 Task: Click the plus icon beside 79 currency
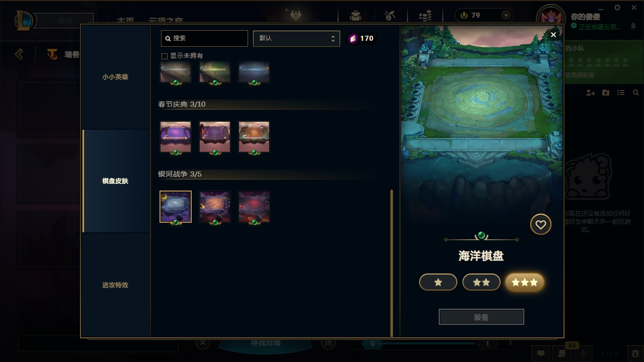click(506, 15)
